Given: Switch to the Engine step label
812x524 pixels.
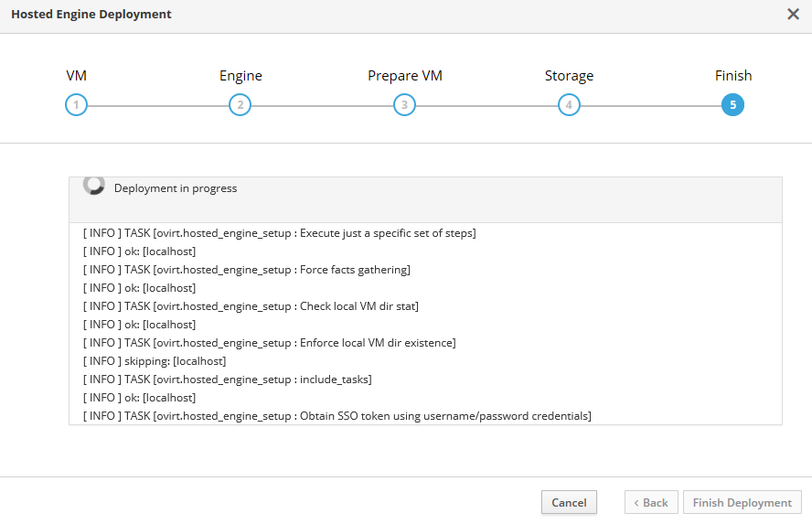Looking at the screenshot, I should tap(240, 76).
